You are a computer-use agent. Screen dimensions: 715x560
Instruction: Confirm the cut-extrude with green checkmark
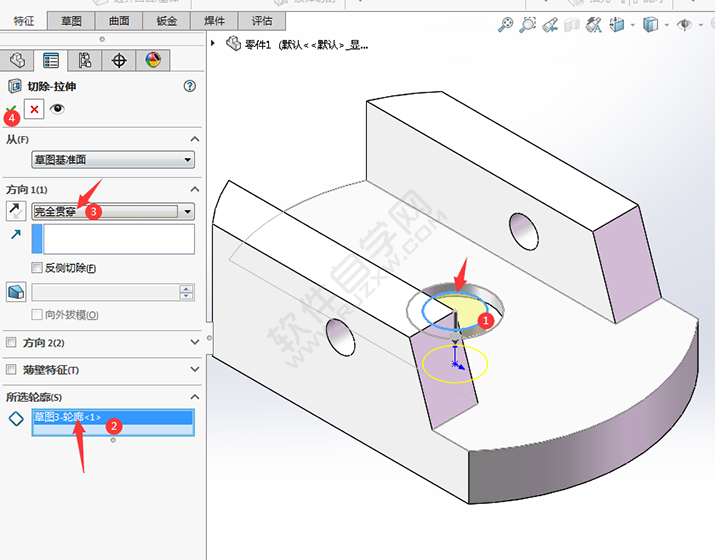tap(11, 110)
